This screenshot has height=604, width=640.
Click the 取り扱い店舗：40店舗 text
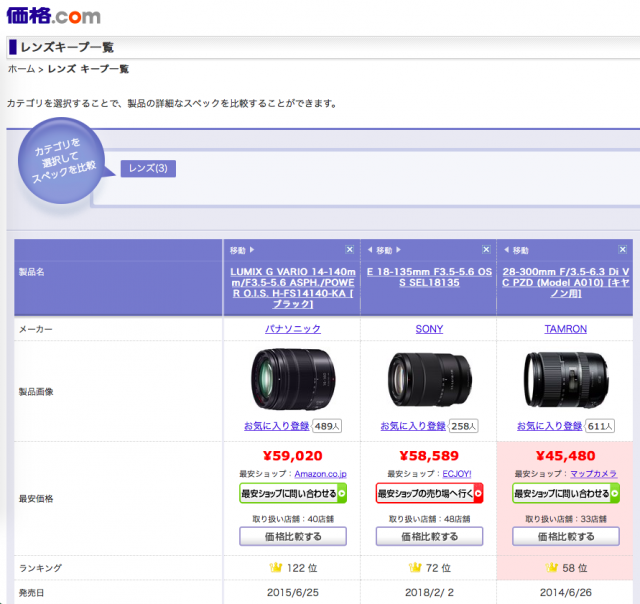(x=293, y=519)
